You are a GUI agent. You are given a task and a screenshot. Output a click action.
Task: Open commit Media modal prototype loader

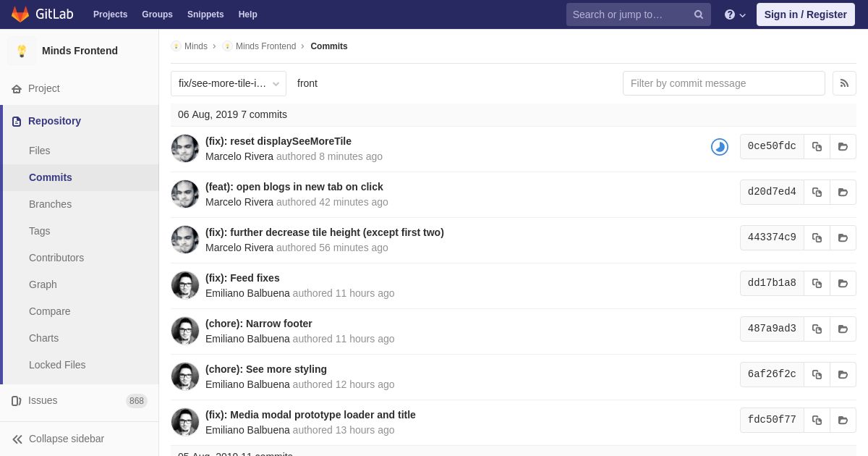[x=310, y=415]
